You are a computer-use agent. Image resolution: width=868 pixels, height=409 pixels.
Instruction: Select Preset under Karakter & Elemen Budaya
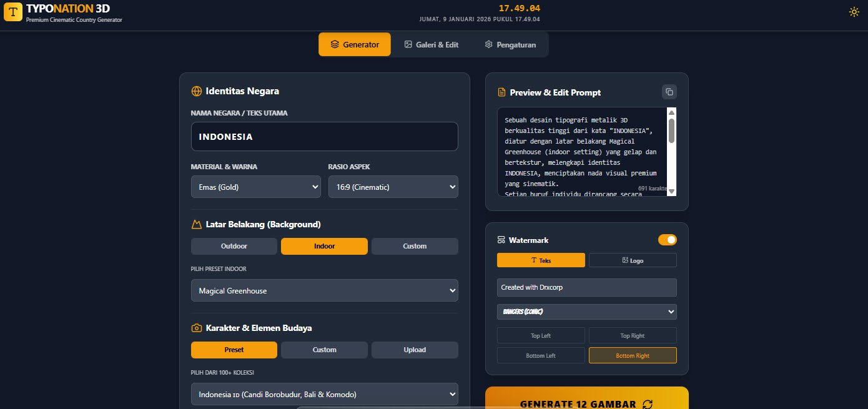pos(234,350)
